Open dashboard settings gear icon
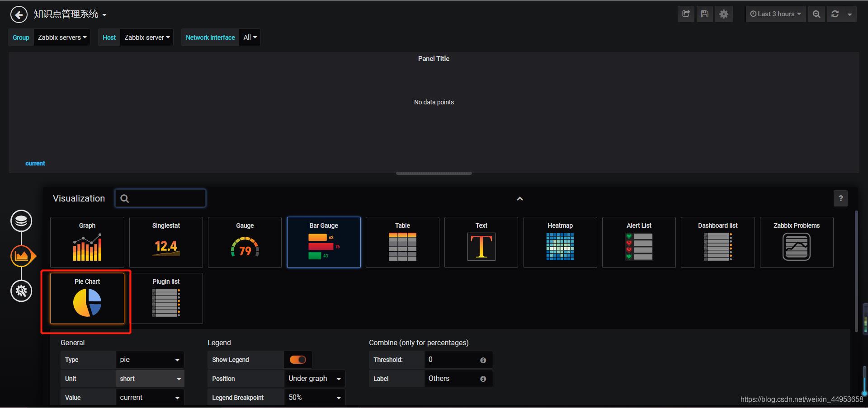This screenshot has height=408, width=868. pyautogui.click(x=724, y=14)
